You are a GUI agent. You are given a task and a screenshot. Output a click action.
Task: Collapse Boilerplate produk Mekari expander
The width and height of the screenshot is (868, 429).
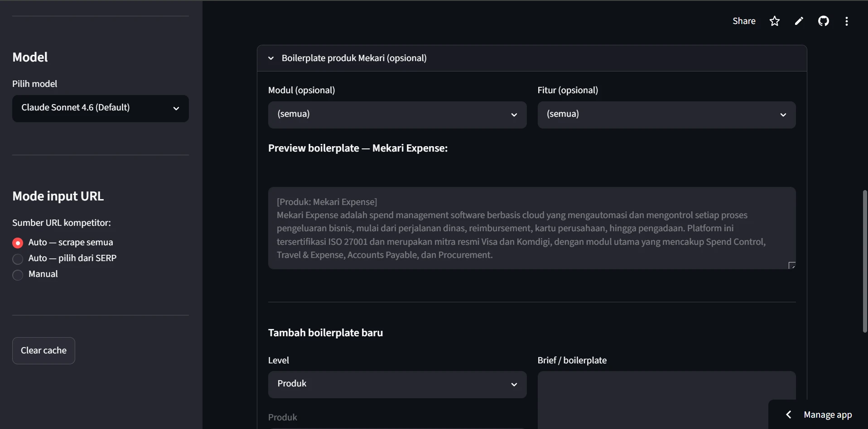click(532, 58)
